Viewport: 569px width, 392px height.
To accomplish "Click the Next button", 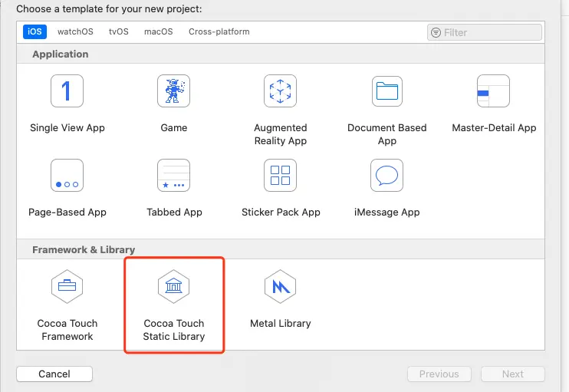I will [x=513, y=374].
